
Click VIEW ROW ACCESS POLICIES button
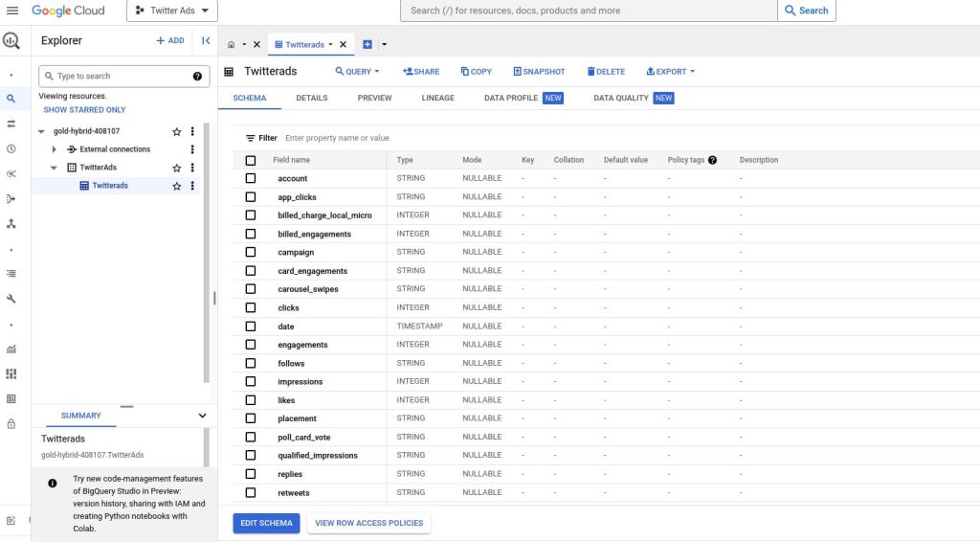368,523
